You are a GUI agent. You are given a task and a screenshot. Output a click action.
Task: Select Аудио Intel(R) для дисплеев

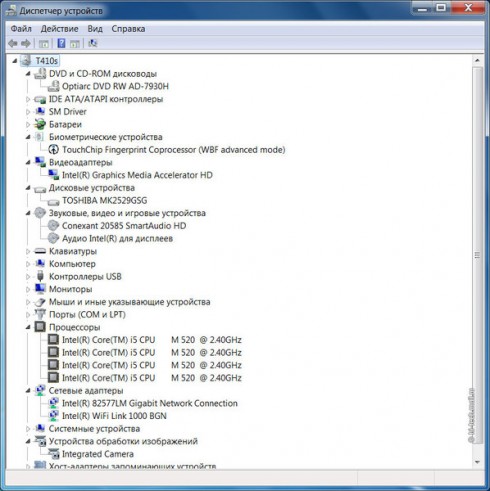(117, 238)
